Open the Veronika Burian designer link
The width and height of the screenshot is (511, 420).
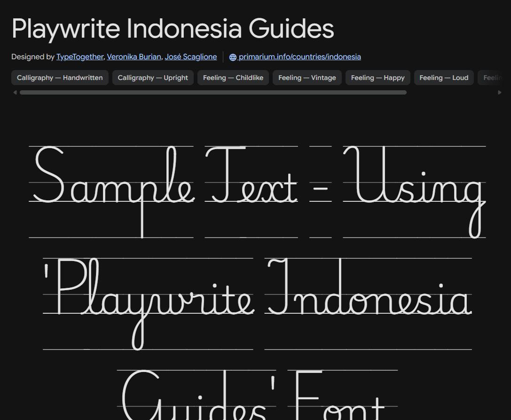point(134,57)
